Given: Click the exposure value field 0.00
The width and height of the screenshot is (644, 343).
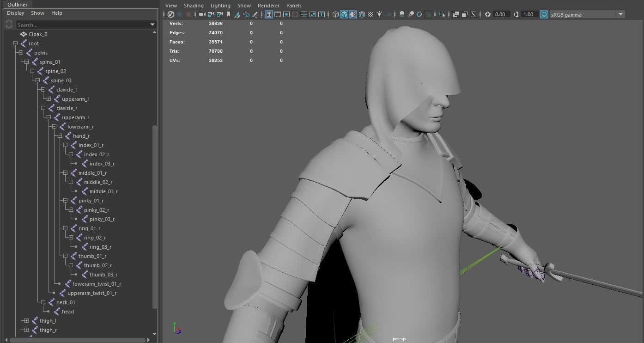Looking at the screenshot, I should coord(501,14).
